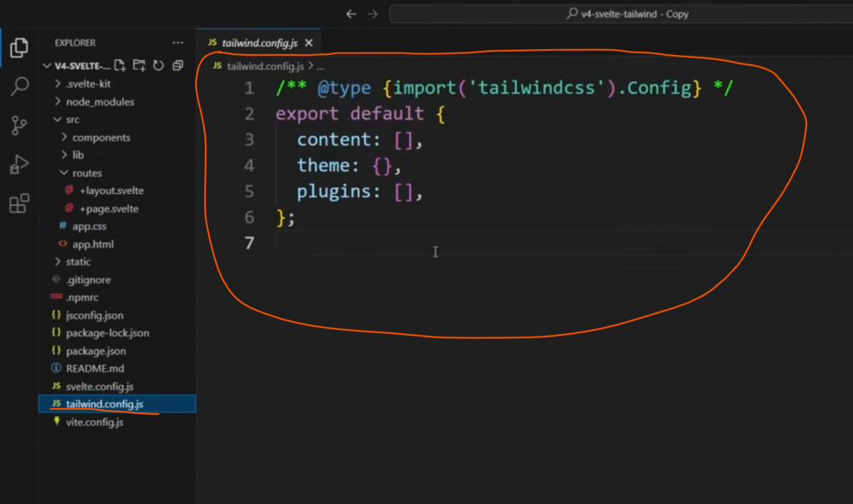The image size is (853, 504).
Task: Open the Search view in activity bar
Action: pyautogui.click(x=19, y=87)
